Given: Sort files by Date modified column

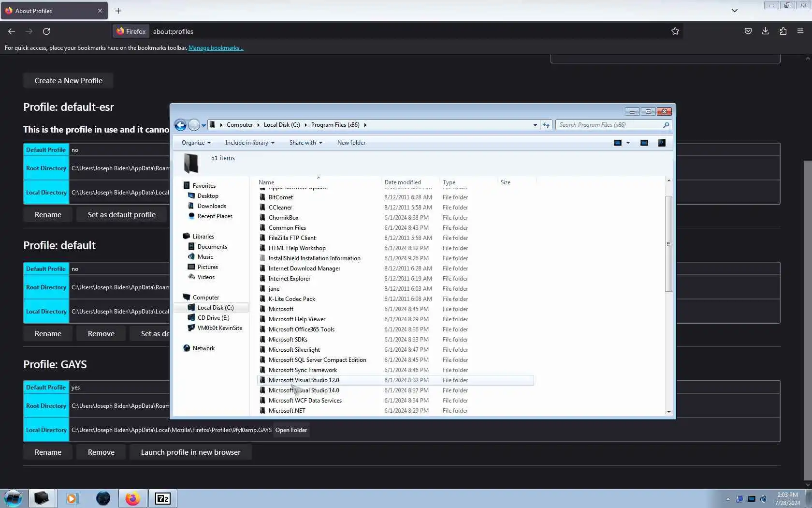Looking at the screenshot, I should [x=403, y=182].
